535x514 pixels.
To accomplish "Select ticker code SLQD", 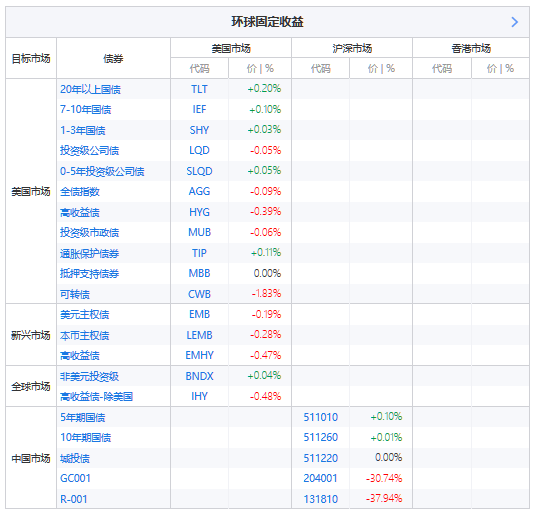I will click(199, 171).
